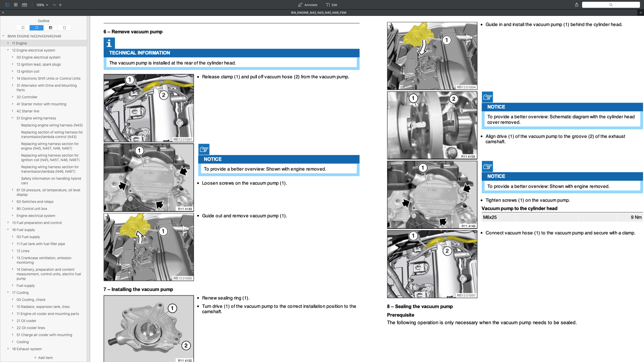Expand 18 Exhaust system section

[8, 349]
